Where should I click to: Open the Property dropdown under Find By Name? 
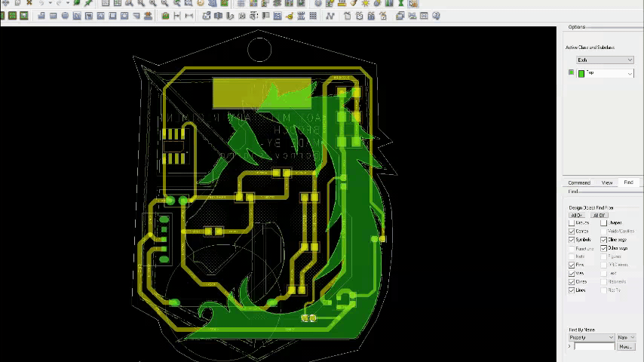click(592, 338)
